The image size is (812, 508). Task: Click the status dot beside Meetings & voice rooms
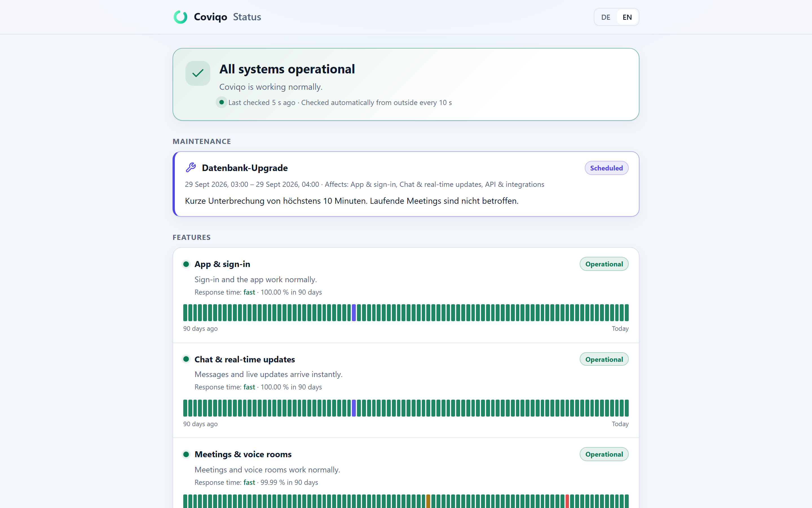(x=186, y=454)
